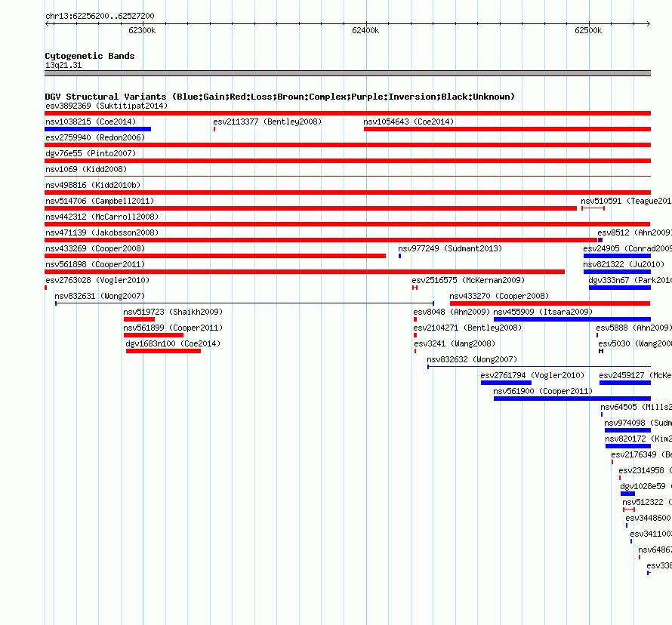672x625 pixels.
Task: Open the esv5888 (Ahn2009) label
Action: click(x=633, y=328)
